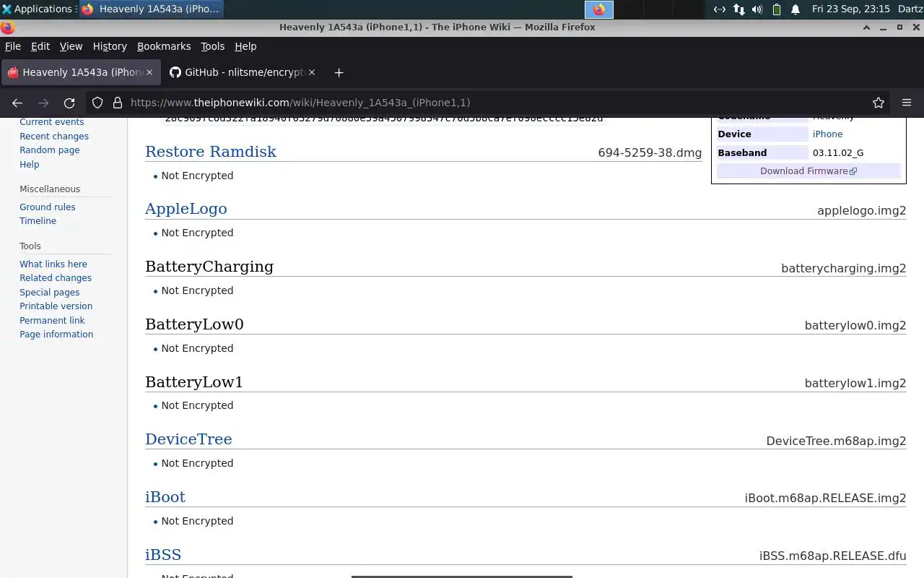The width and height of the screenshot is (924, 578).
Task: Click the iBSS.m68ap.RELEASE.dfu filename text
Action: pyautogui.click(x=832, y=556)
